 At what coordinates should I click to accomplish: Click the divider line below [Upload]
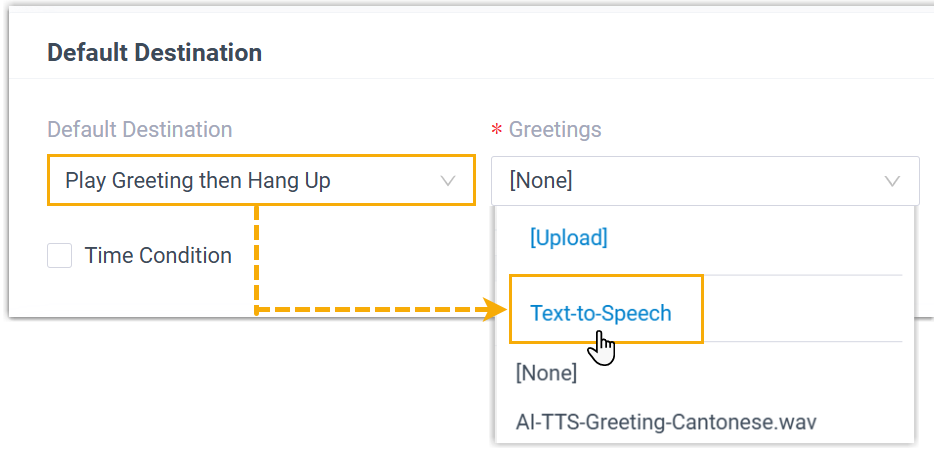[705, 275]
